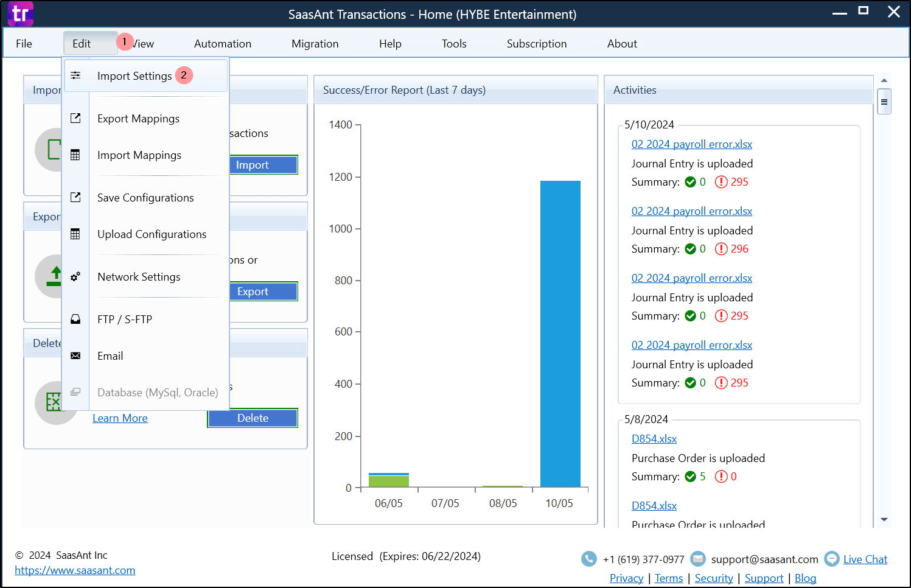Viewport: 911px width, 588px height.
Task: Click the Live Chat bubble icon
Action: pyautogui.click(x=832, y=558)
